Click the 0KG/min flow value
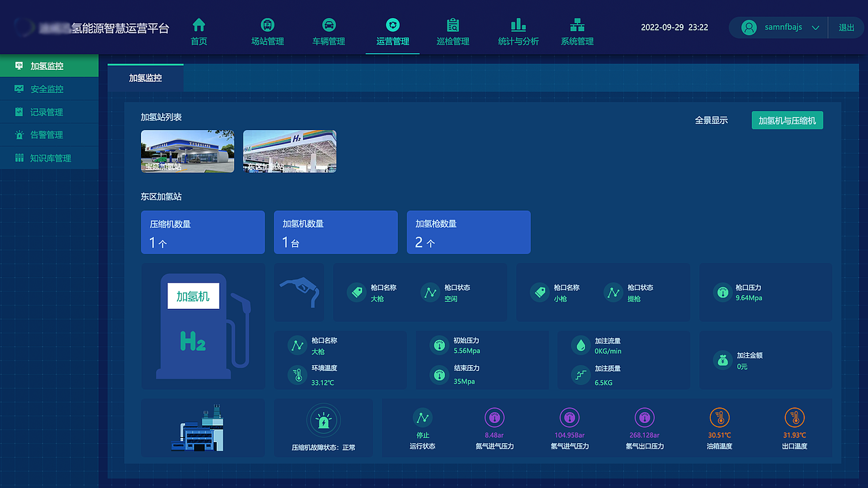 (x=608, y=351)
